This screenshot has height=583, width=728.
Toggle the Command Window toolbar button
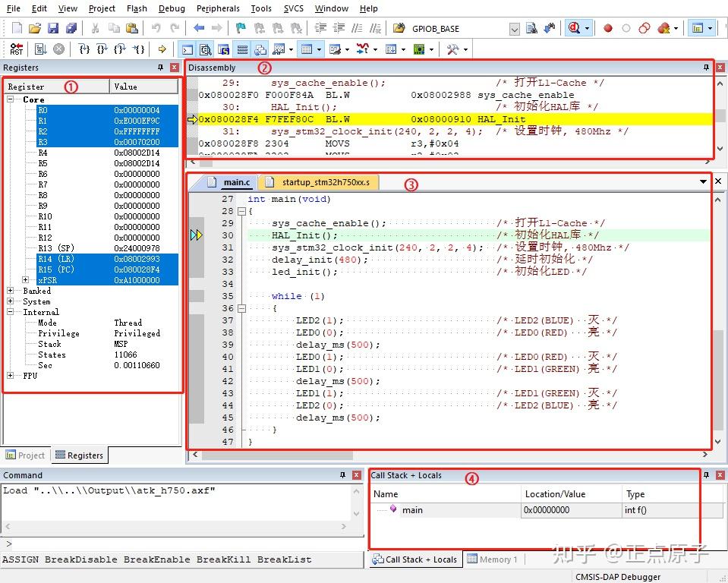pos(187,49)
